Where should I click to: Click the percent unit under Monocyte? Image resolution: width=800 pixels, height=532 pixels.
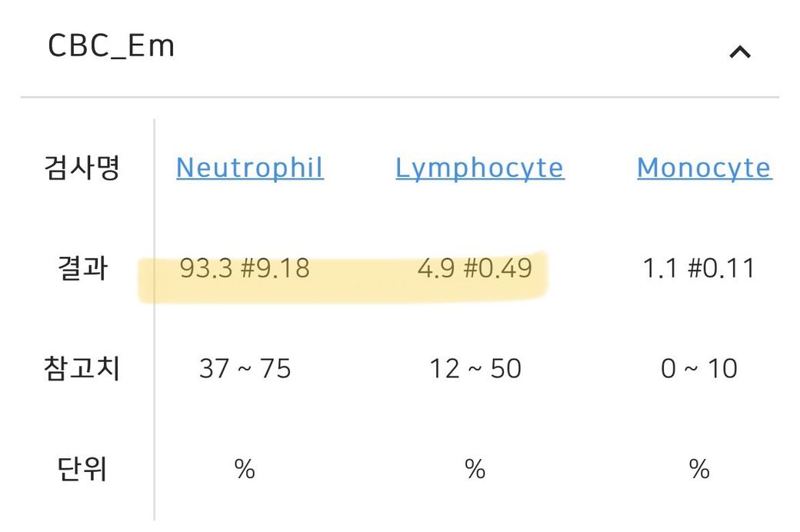pos(698,469)
